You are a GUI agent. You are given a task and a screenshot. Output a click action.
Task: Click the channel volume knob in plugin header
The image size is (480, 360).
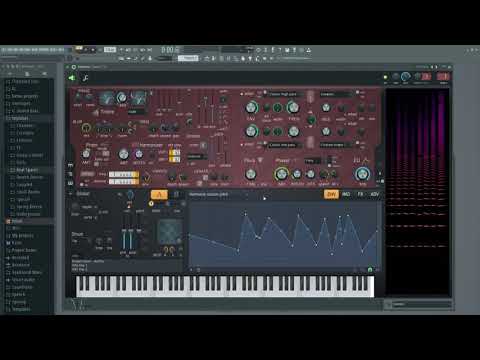click(405, 77)
